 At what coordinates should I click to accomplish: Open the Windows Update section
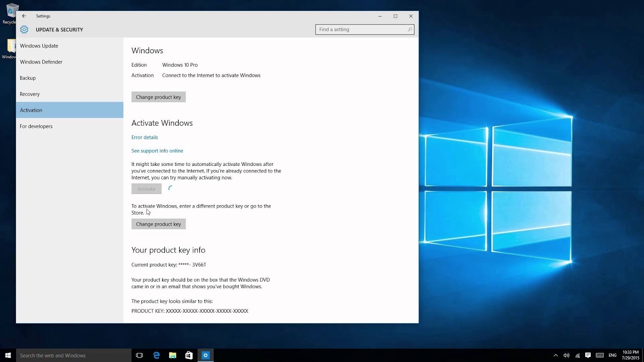69,46
